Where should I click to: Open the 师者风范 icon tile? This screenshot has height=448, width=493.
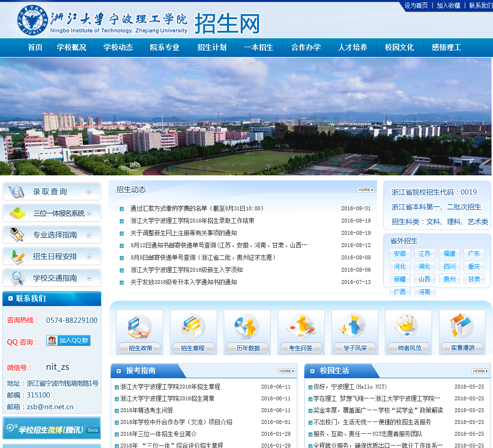pyautogui.click(x=408, y=333)
